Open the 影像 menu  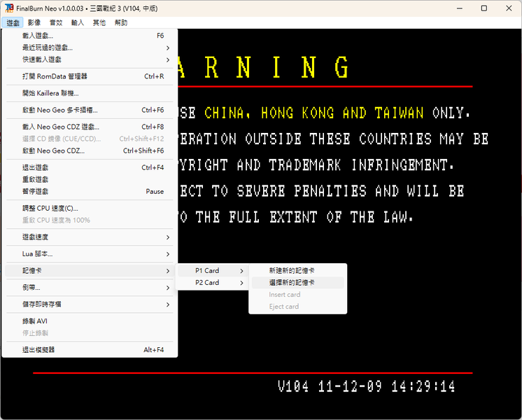pyautogui.click(x=34, y=22)
